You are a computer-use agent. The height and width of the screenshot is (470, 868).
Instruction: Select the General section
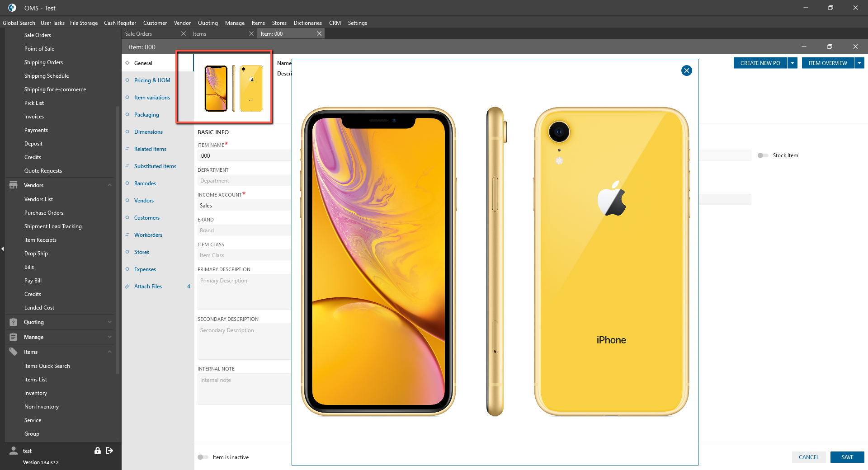coord(143,63)
